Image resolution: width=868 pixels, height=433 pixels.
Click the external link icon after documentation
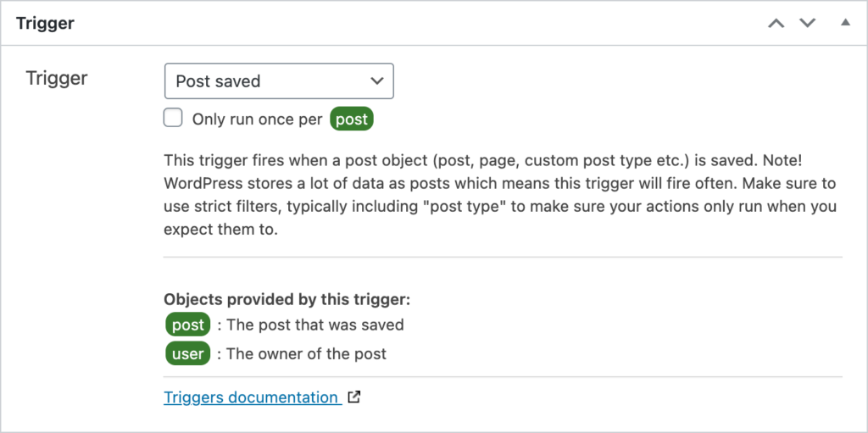354,397
